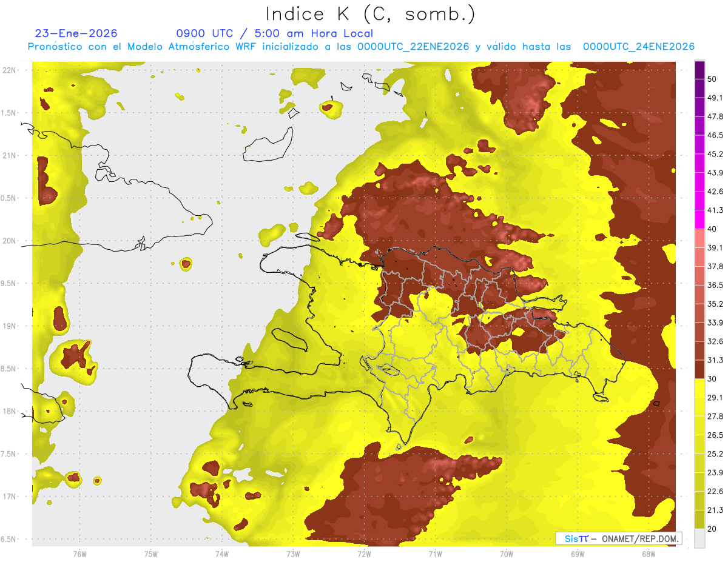The image size is (728, 562).
Task: Pick the legend color band between 30 and 31.3
Action: (x=699, y=370)
